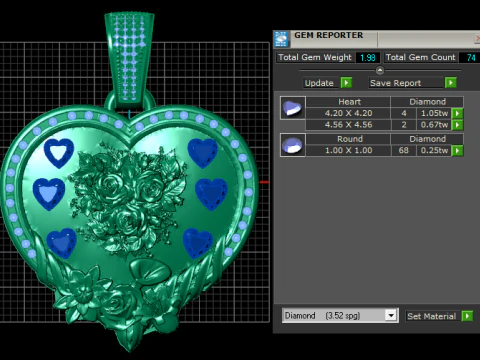This screenshot has height=360, width=480.
Task: Select the 4.20 X 4.20 heart size cell
Action: 348,113
